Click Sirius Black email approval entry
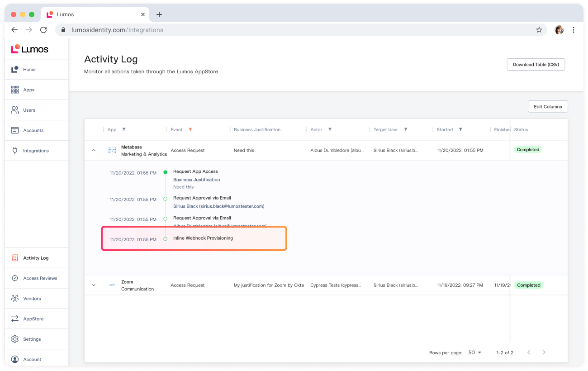The width and height of the screenshot is (588, 371). tap(219, 206)
